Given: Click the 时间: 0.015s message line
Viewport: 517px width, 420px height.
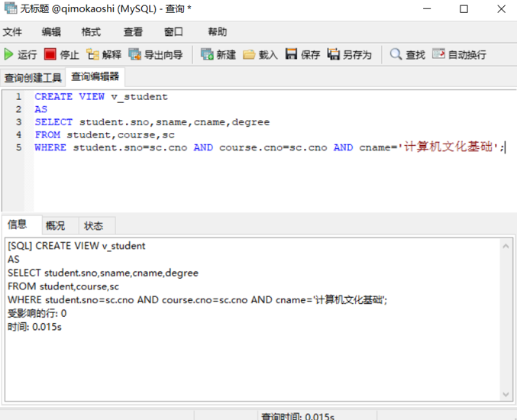Looking at the screenshot, I should point(34,327).
